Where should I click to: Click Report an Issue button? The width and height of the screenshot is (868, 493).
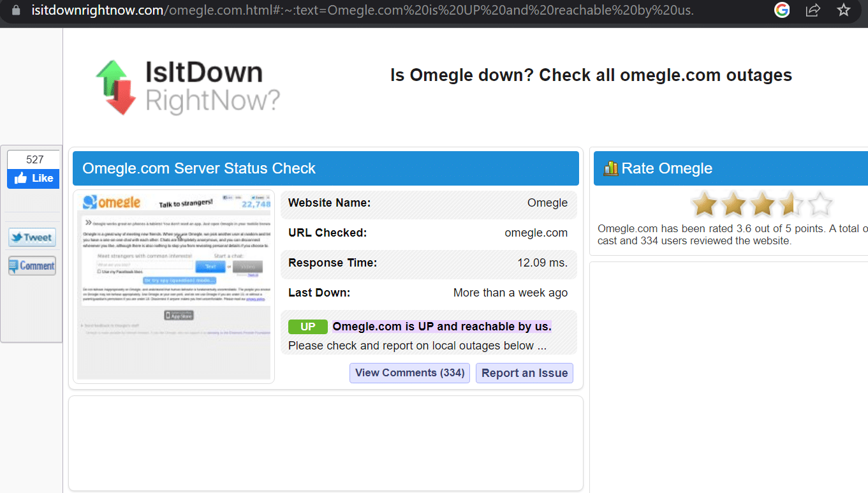click(x=524, y=373)
